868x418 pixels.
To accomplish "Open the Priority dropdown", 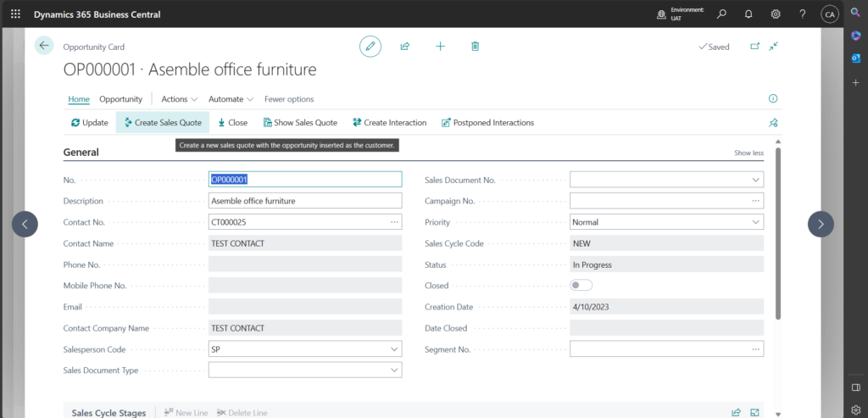I will 755,222.
